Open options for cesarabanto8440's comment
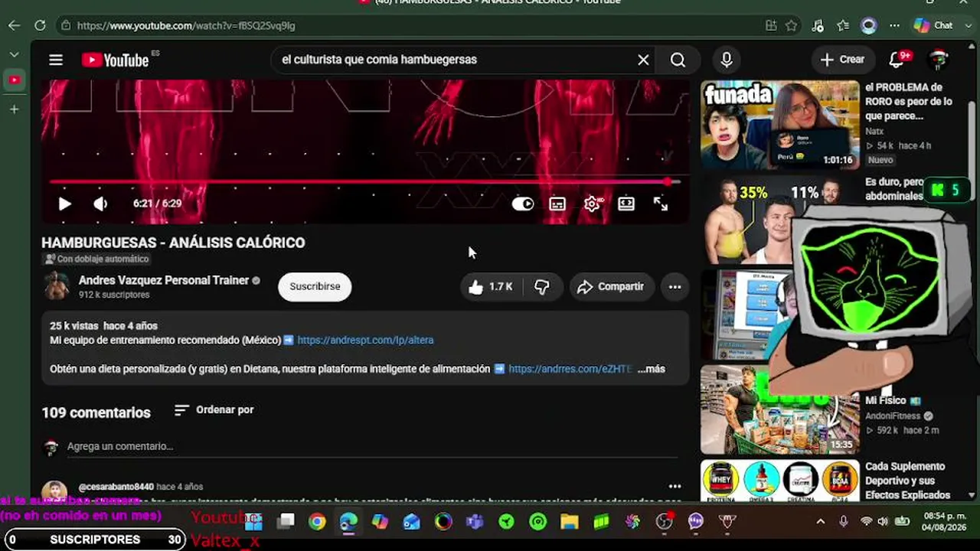Screen dimensions: 980x551 coord(675,487)
